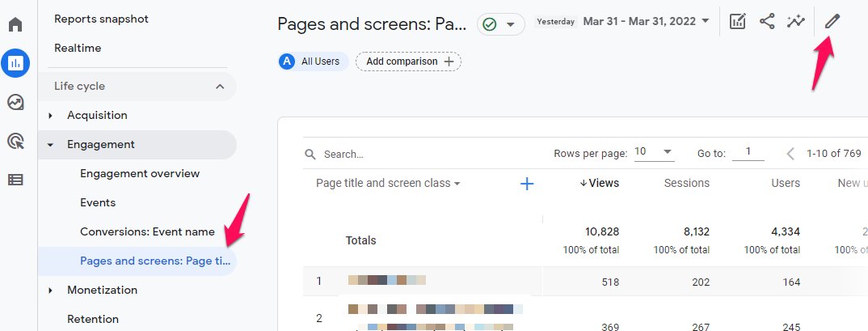
Task: Sort by the Users column header
Action: [786, 184]
